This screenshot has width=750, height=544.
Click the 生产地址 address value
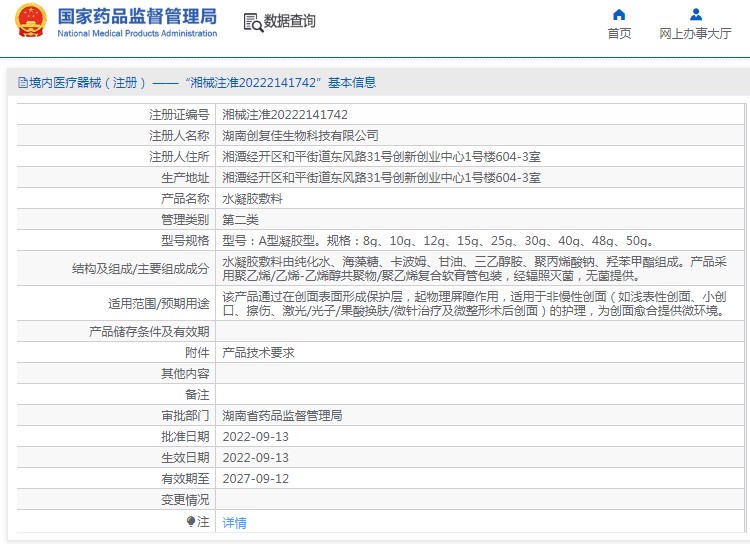click(x=382, y=178)
